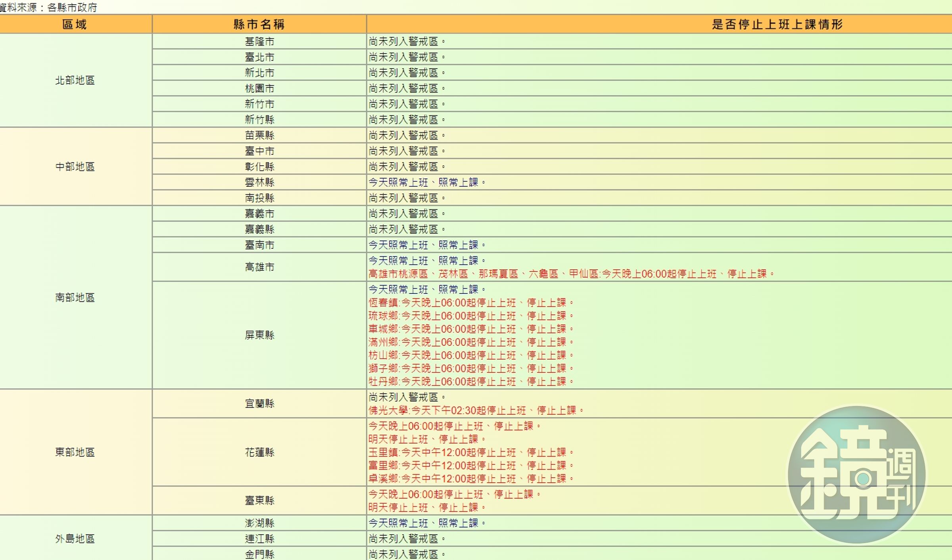Click the 區域 column header

[x=75, y=24]
